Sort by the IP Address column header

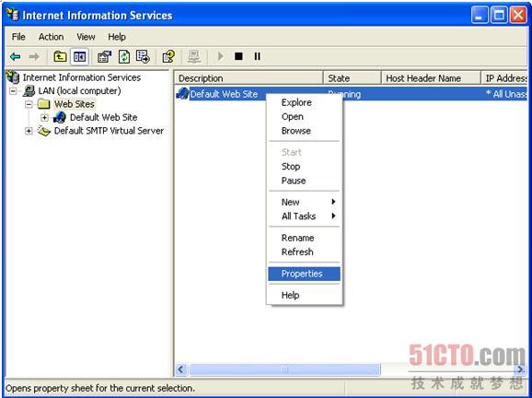coord(504,78)
